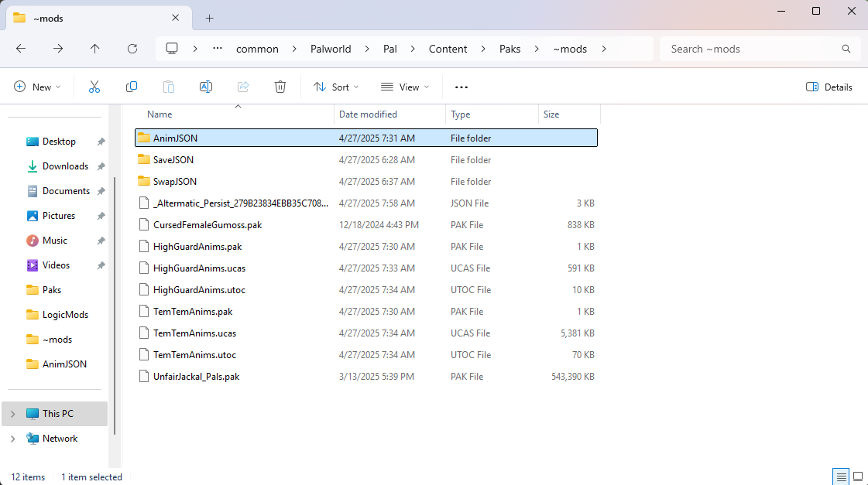Select UnfairJackal_Pals.pak file
This screenshot has width=868, height=485.
point(366,377)
